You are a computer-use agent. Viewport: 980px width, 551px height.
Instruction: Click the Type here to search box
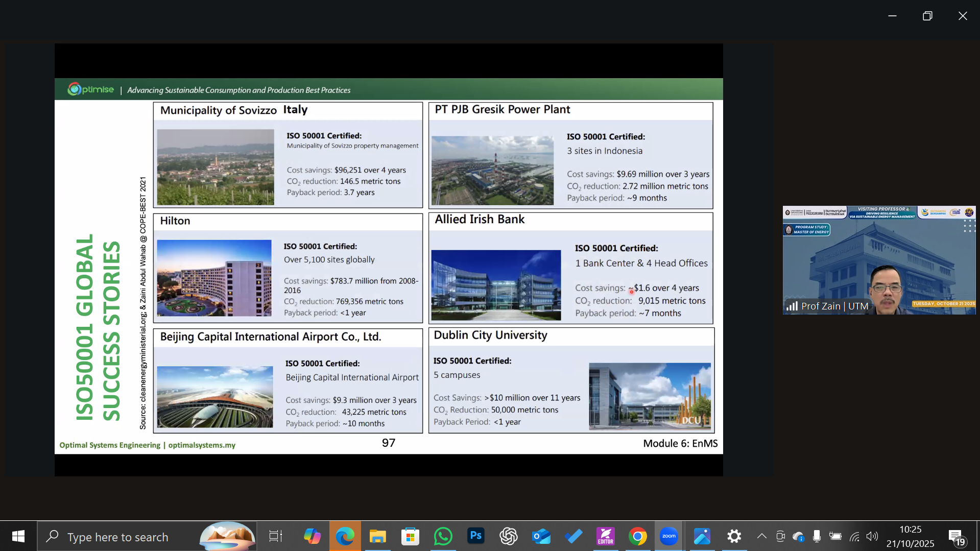point(117,537)
